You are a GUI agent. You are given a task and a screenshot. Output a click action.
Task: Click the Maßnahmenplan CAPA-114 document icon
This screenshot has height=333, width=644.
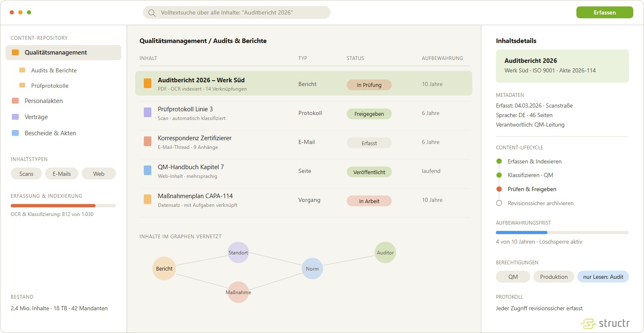(x=148, y=199)
